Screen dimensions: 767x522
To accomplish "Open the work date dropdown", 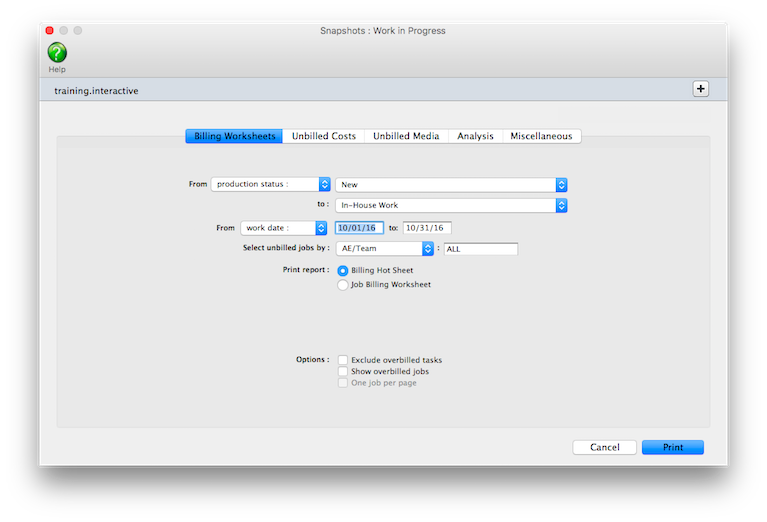I will coord(284,228).
